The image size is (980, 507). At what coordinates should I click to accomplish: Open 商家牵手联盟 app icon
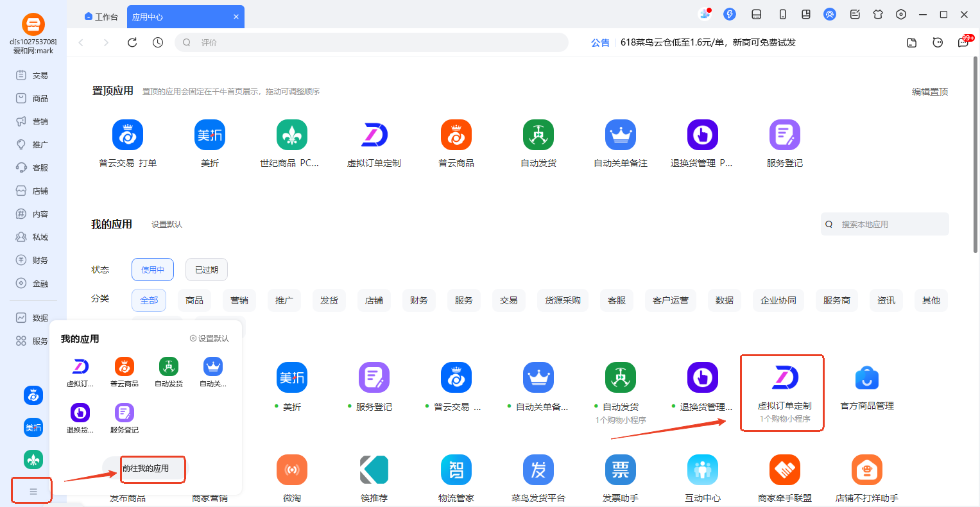pos(785,470)
